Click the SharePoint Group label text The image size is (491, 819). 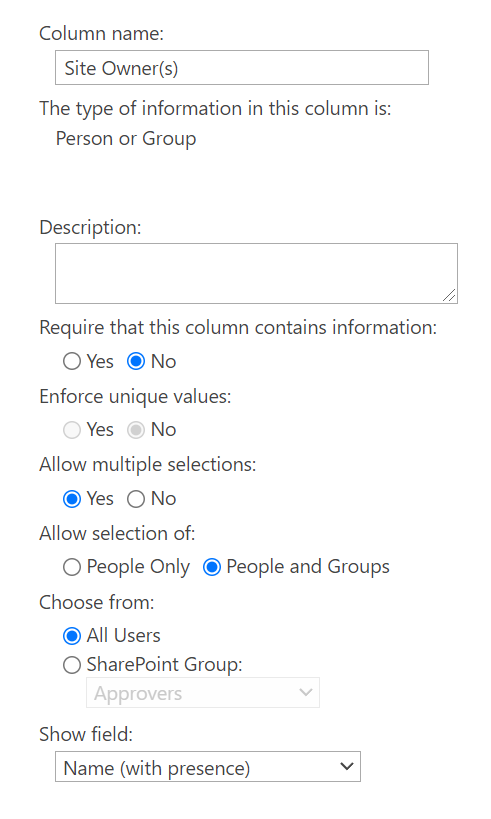pos(165,664)
